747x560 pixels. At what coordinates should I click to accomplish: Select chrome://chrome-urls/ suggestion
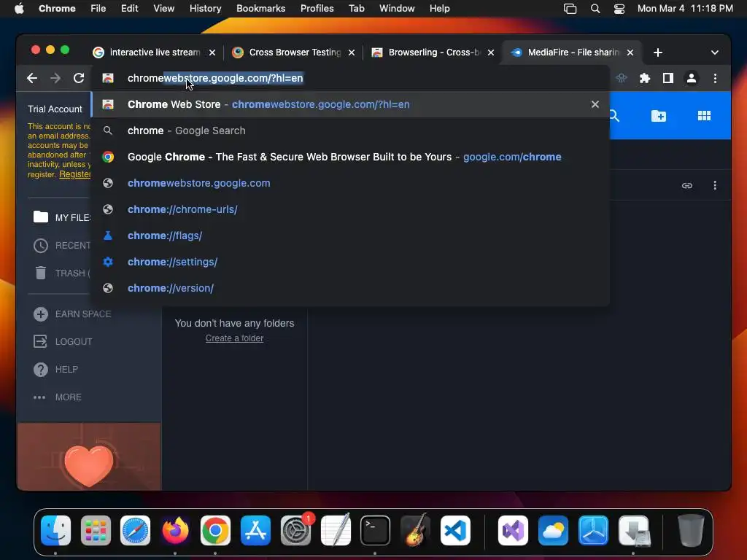[x=350, y=209]
